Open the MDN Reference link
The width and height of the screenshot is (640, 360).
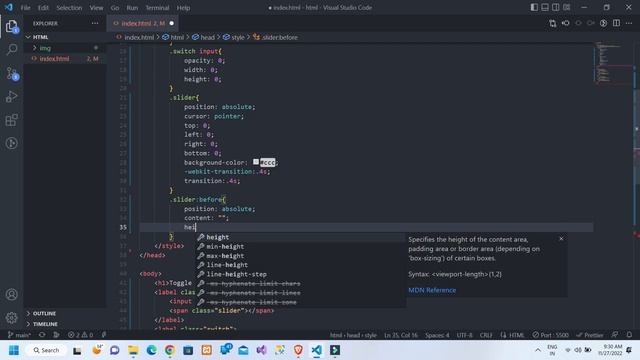(432, 290)
